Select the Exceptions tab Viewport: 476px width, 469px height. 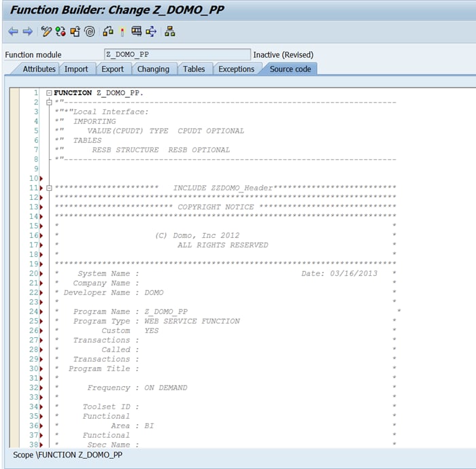pos(236,69)
